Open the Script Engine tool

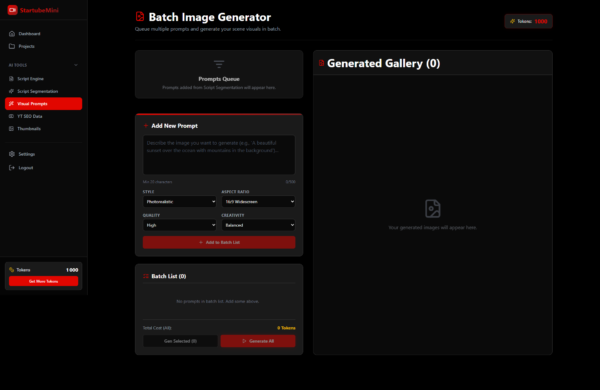pyautogui.click(x=44, y=79)
